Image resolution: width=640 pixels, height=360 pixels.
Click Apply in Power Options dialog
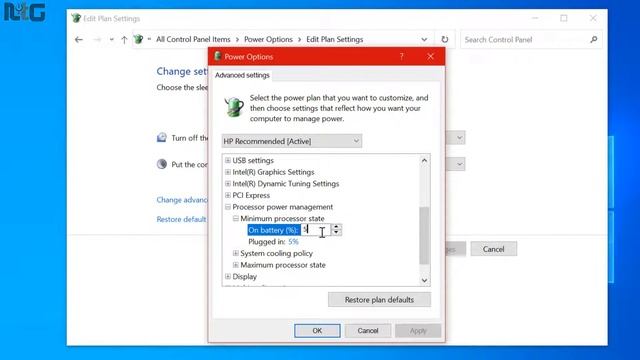pos(418,331)
